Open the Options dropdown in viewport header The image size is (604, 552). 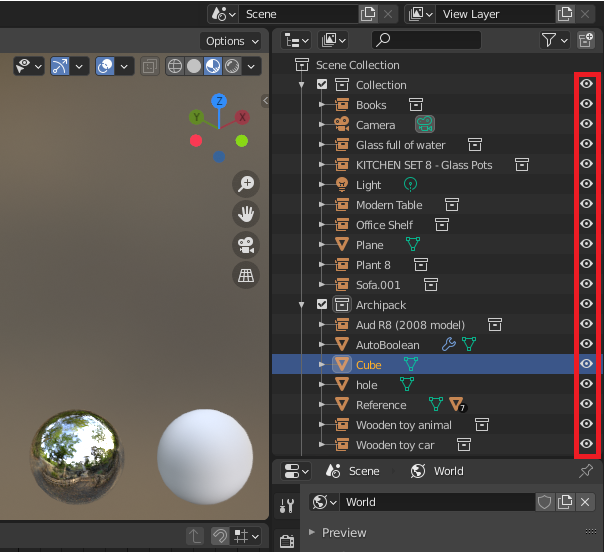231,41
